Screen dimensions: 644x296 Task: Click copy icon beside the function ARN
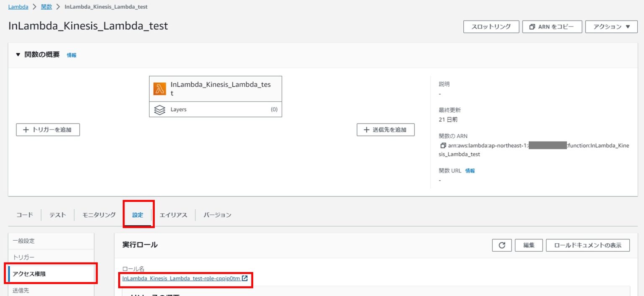click(443, 146)
